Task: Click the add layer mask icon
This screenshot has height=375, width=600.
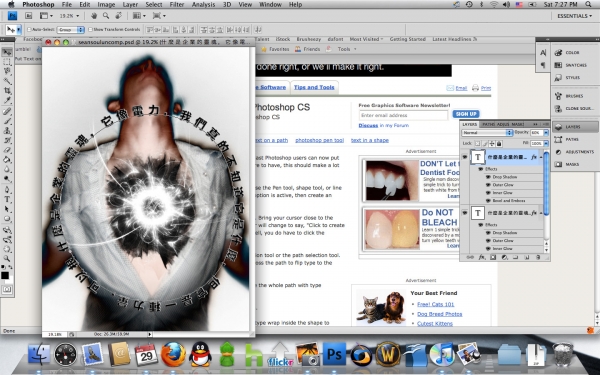Action: pos(493,258)
